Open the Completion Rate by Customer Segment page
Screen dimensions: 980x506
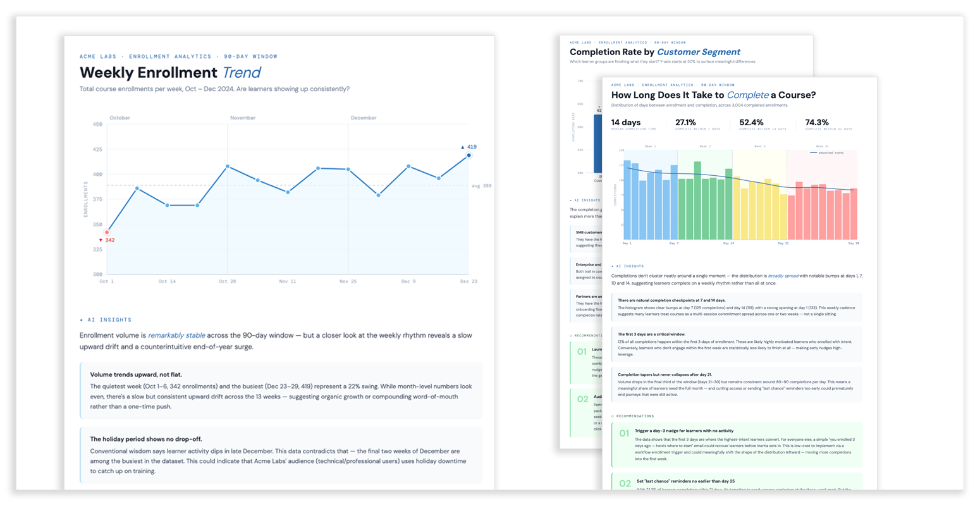point(655,52)
